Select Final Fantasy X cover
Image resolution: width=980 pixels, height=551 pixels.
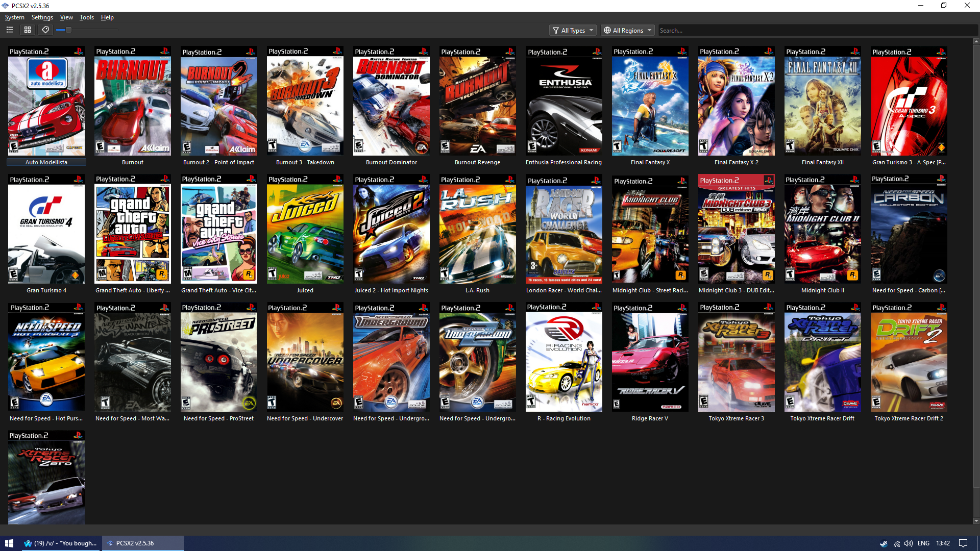pos(650,101)
